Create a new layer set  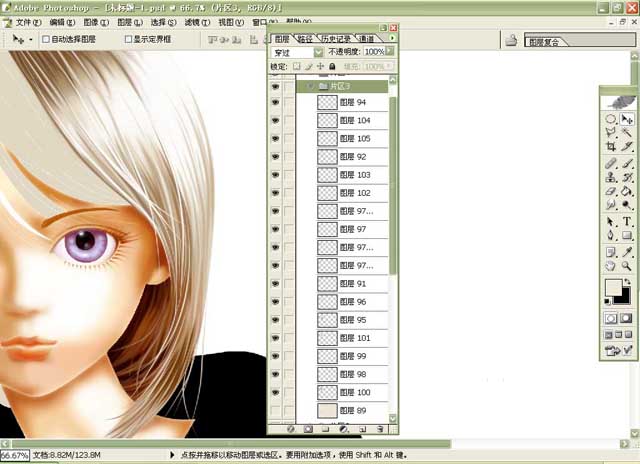pyautogui.click(x=325, y=429)
